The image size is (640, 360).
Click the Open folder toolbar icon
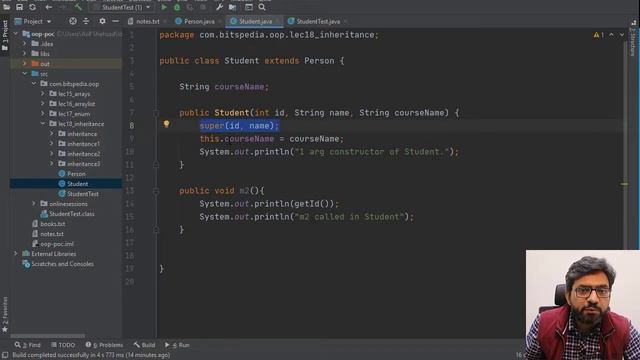(x=7, y=7)
